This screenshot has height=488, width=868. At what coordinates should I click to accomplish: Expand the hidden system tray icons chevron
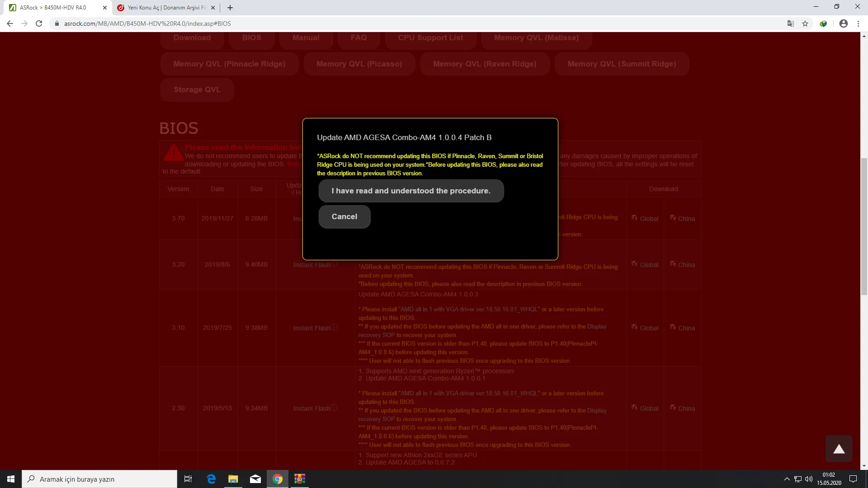[x=787, y=479]
